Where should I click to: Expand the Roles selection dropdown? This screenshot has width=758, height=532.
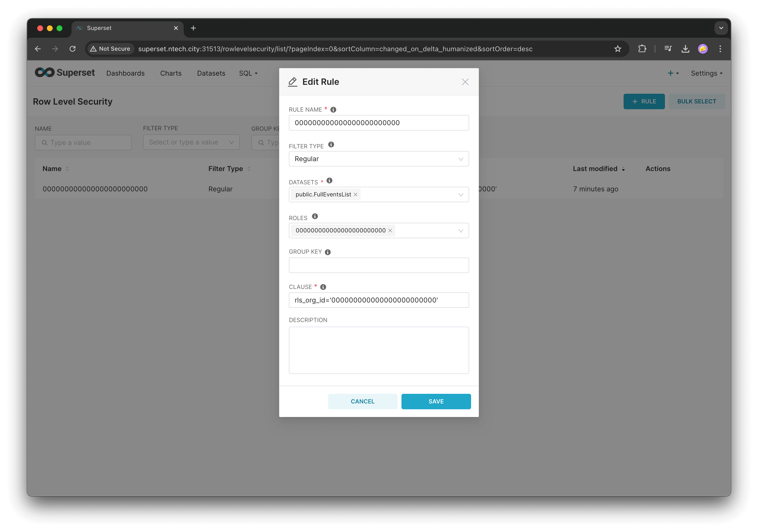tap(460, 231)
